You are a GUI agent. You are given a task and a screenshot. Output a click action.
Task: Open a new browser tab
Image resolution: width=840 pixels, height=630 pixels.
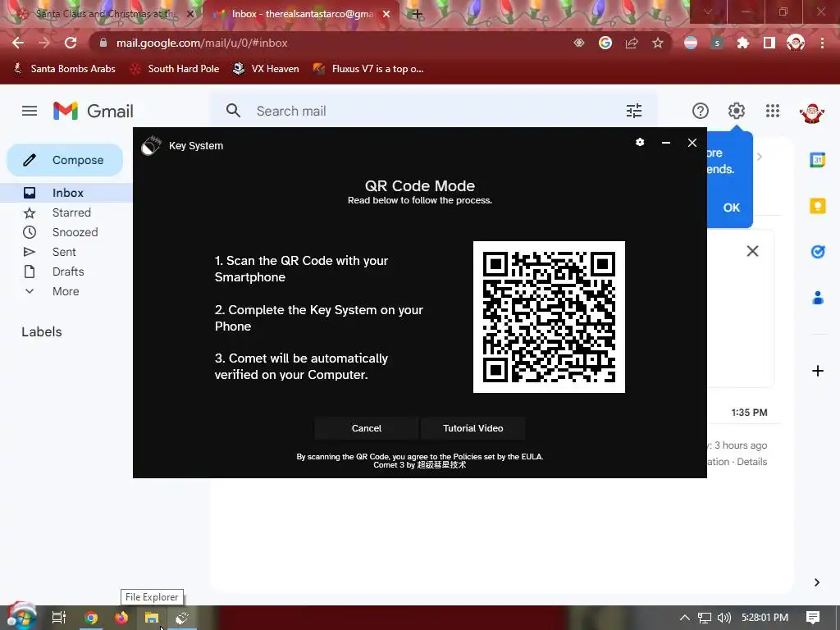[x=418, y=15]
